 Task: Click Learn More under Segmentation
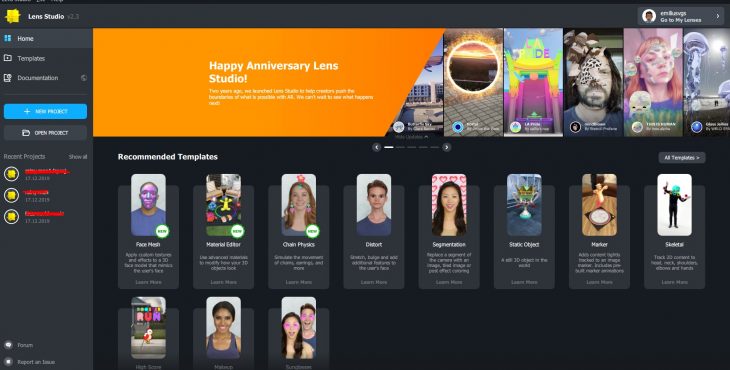coord(449,282)
